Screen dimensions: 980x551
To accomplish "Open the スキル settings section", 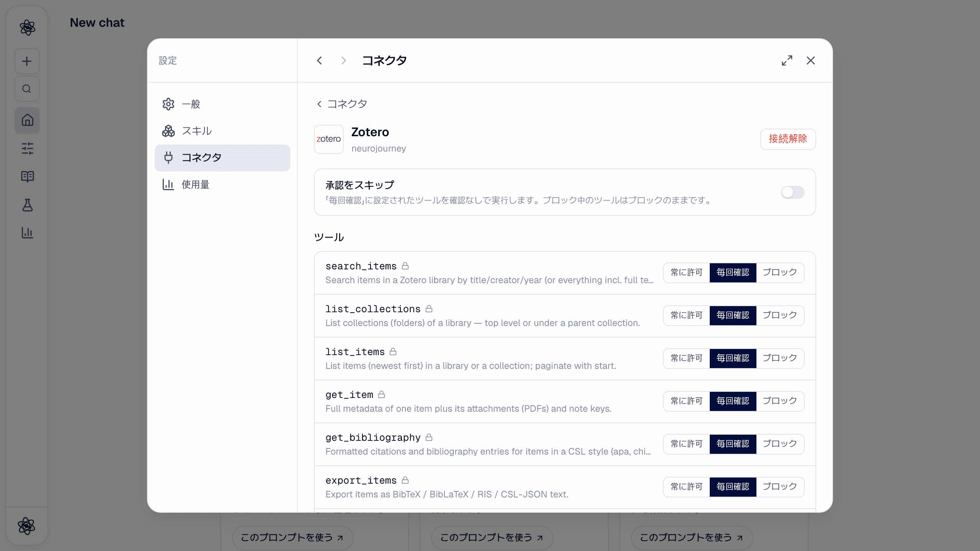I will (222, 131).
